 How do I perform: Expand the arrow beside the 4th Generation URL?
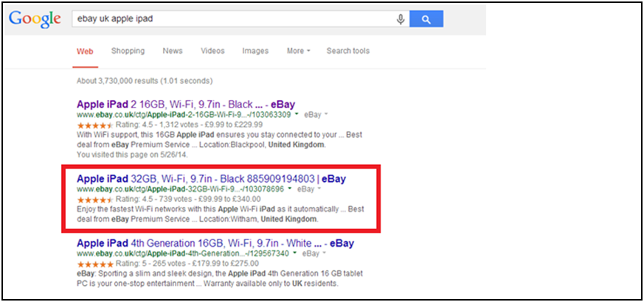(x=295, y=253)
